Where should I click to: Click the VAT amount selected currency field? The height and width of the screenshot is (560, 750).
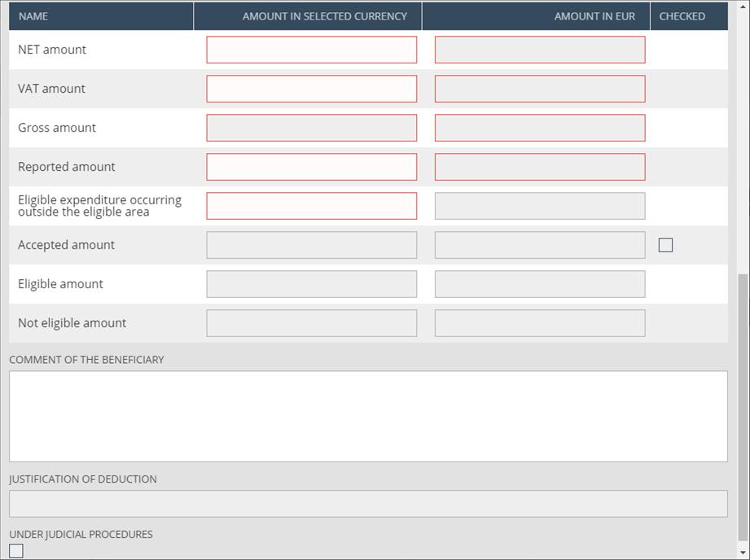(311, 89)
